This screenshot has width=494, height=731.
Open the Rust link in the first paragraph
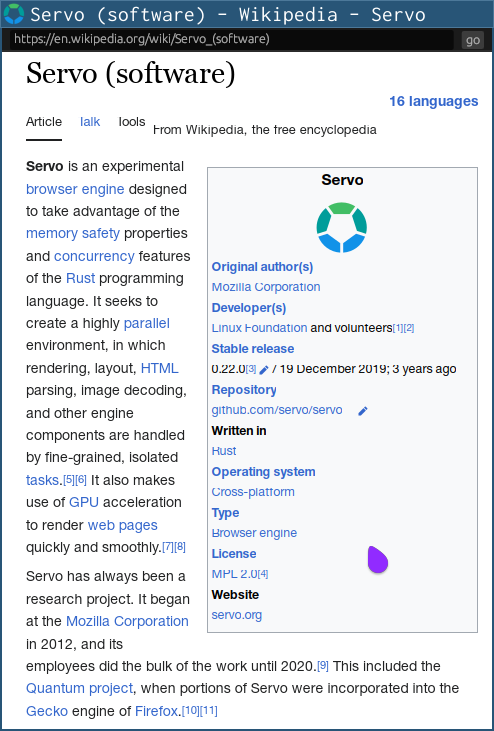81,278
